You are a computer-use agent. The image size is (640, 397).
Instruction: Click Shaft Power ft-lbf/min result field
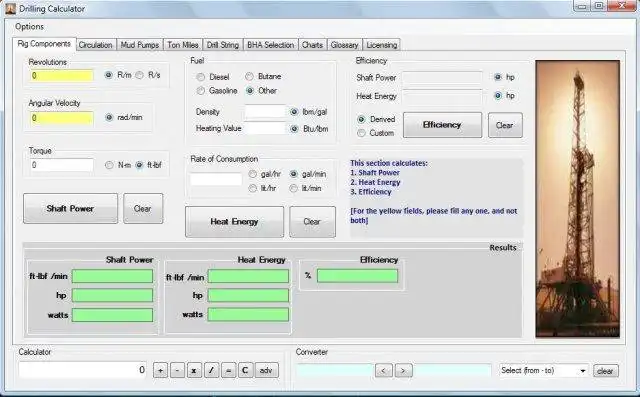113,276
